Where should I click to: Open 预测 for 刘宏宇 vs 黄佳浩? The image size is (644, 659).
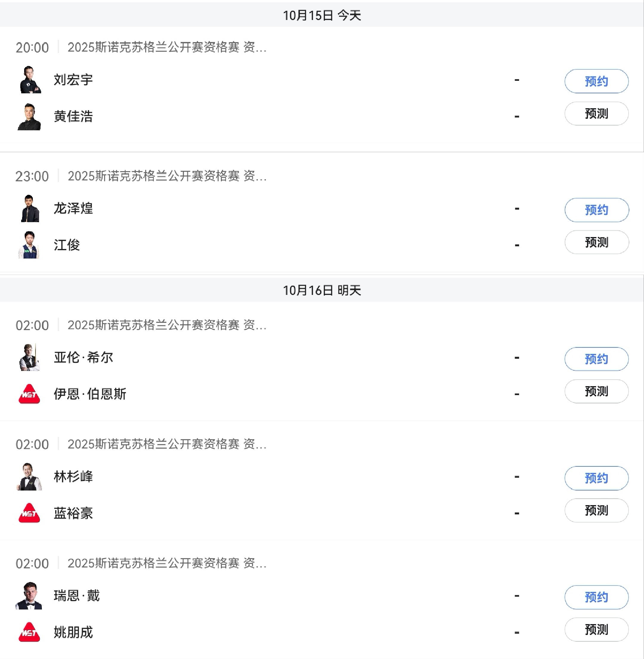coord(596,114)
